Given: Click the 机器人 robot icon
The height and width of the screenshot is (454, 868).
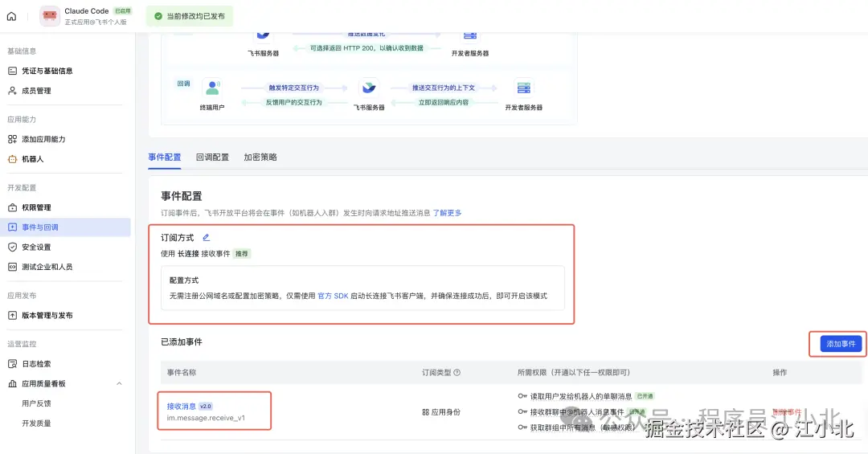Looking at the screenshot, I should coord(12,159).
